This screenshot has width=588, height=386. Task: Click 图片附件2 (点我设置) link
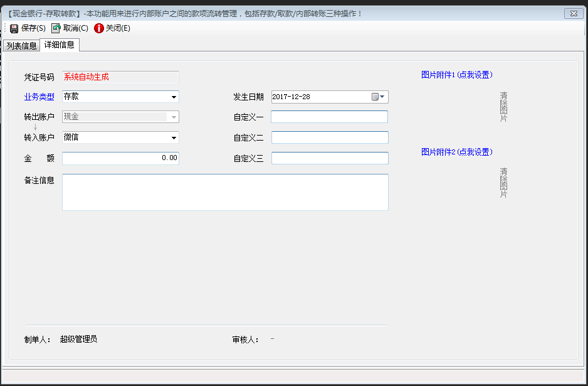pos(457,152)
